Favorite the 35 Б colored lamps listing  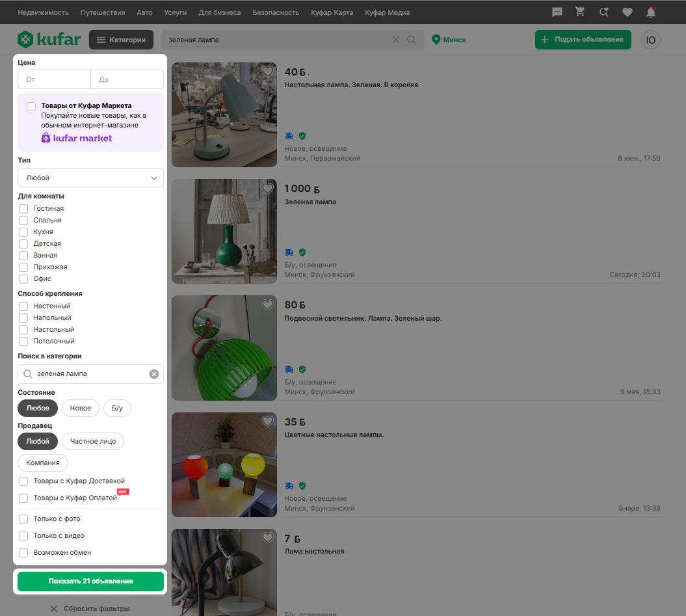pyautogui.click(x=267, y=421)
